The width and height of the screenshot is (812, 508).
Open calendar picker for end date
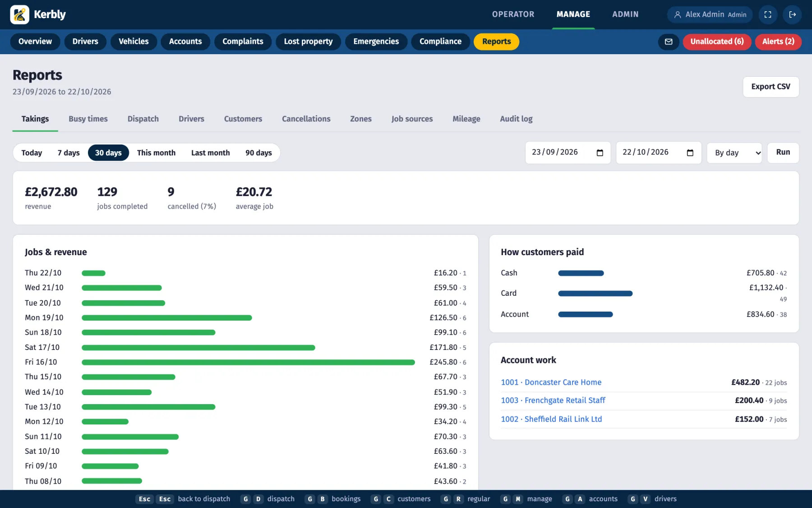tap(690, 153)
